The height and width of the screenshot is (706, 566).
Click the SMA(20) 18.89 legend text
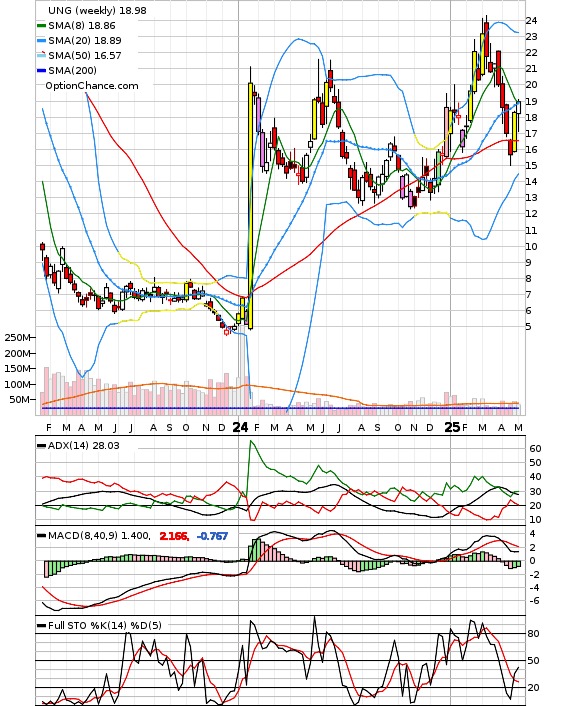85,41
